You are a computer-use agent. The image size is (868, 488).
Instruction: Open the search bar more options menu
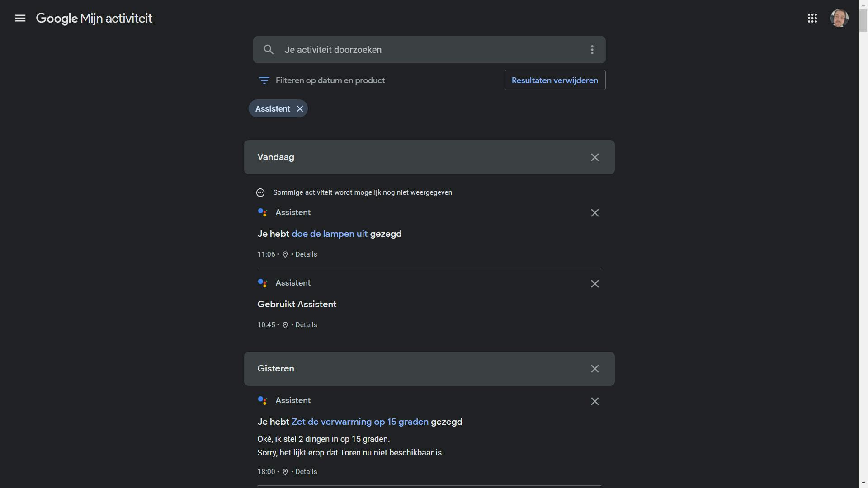(x=592, y=50)
